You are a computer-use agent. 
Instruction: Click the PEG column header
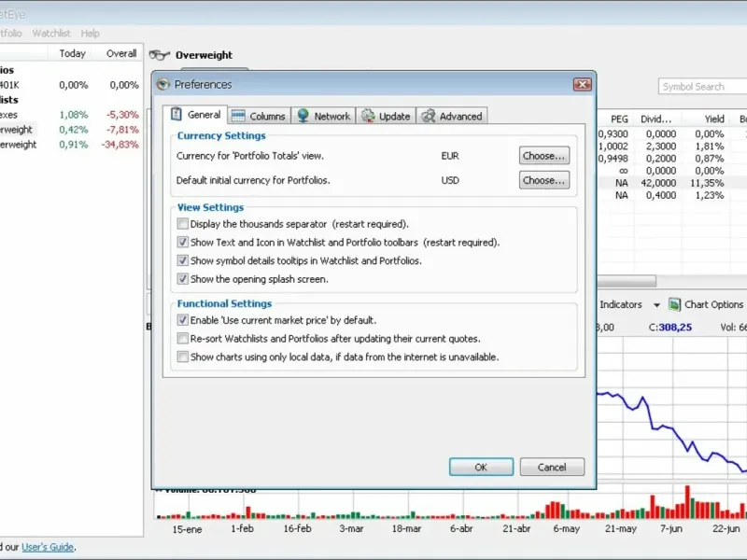point(619,119)
